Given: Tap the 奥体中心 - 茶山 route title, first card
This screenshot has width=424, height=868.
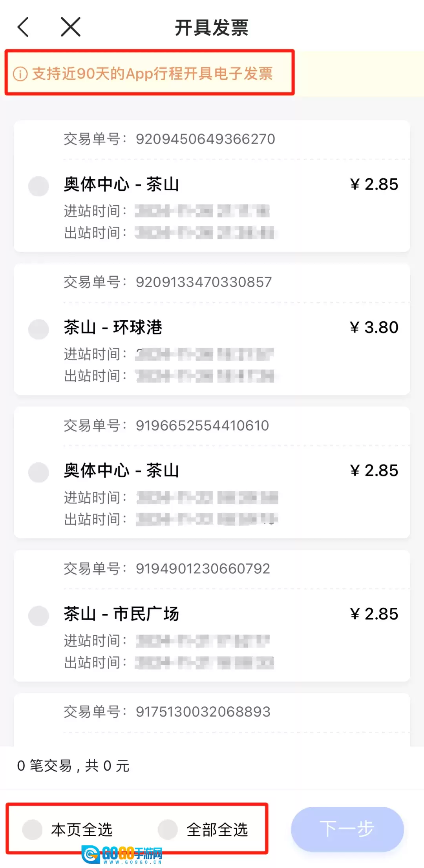Looking at the screenshot, I should coord(121,184).
